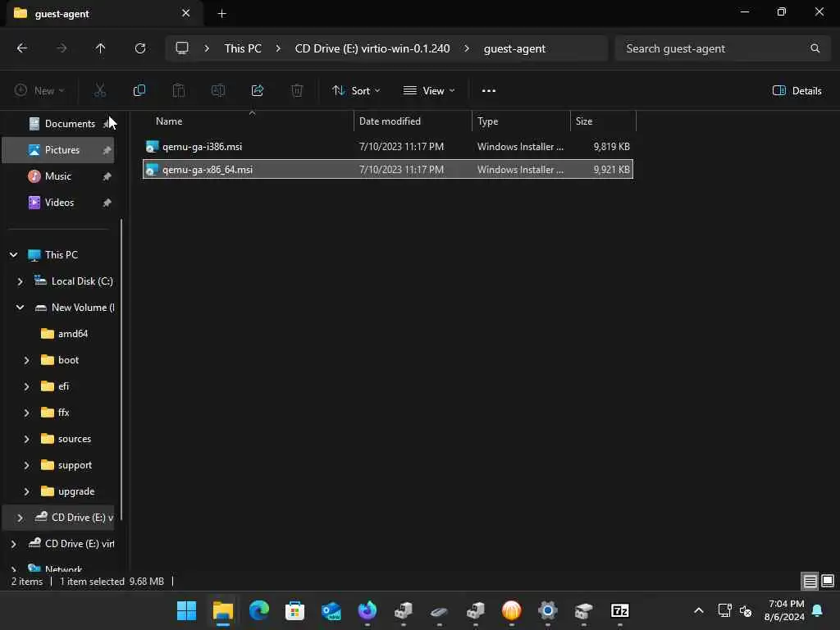Open Outlook from taskbar
The image size is (840, 630).
click(331, 610)
